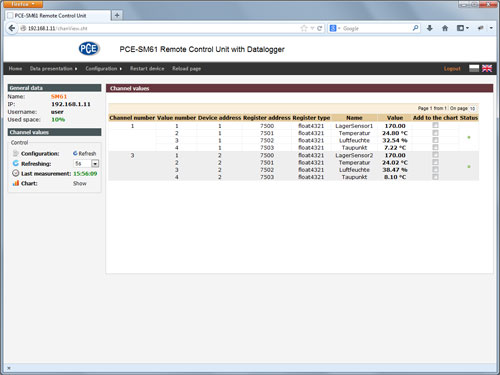Expand the Configuration menu in nav bar
500x375 pixels.
coord(104,68)
